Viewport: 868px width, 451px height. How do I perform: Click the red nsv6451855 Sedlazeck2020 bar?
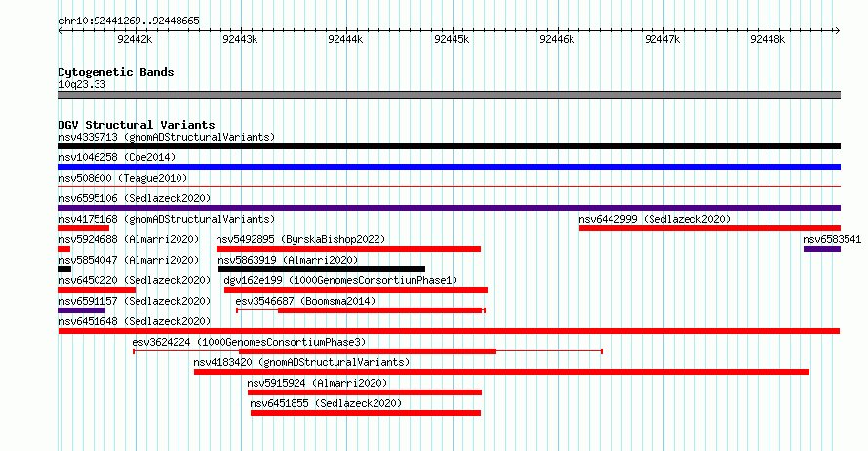pyautogui.click(x=366, y=413)
